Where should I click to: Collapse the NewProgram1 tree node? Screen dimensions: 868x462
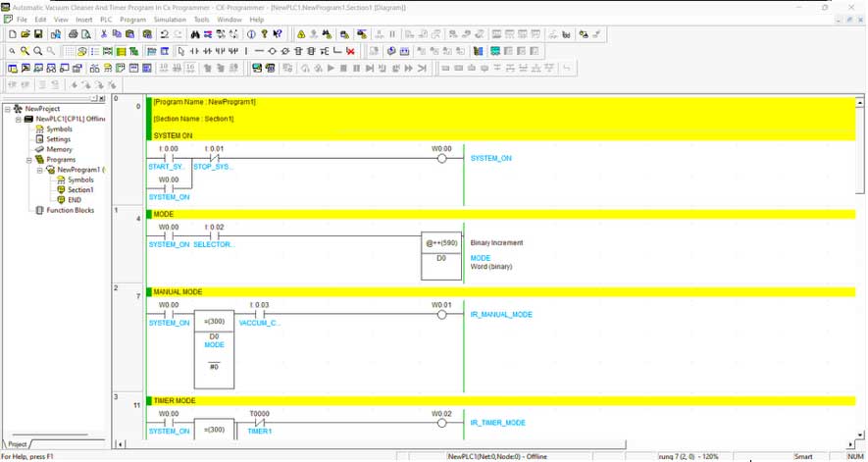pyautogui.click(x=39, y=170)
